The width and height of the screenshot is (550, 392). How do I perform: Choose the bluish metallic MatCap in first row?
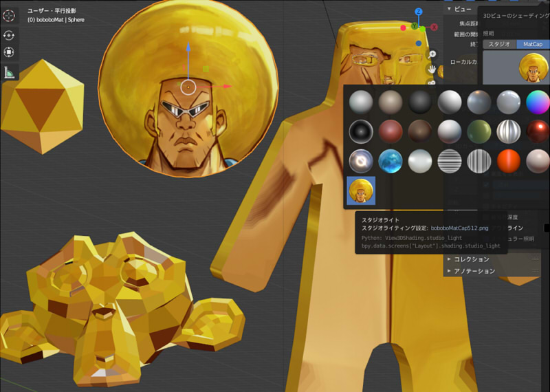point(478,102)
